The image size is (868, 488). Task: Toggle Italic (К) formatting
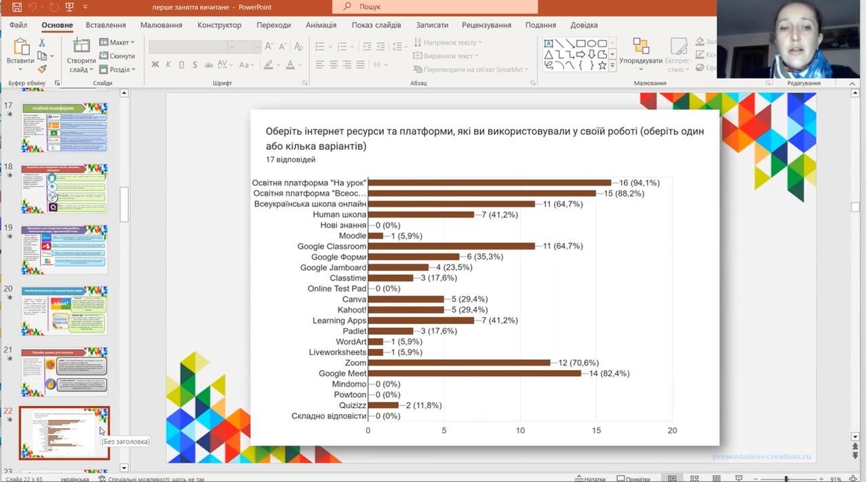point(168,65)
